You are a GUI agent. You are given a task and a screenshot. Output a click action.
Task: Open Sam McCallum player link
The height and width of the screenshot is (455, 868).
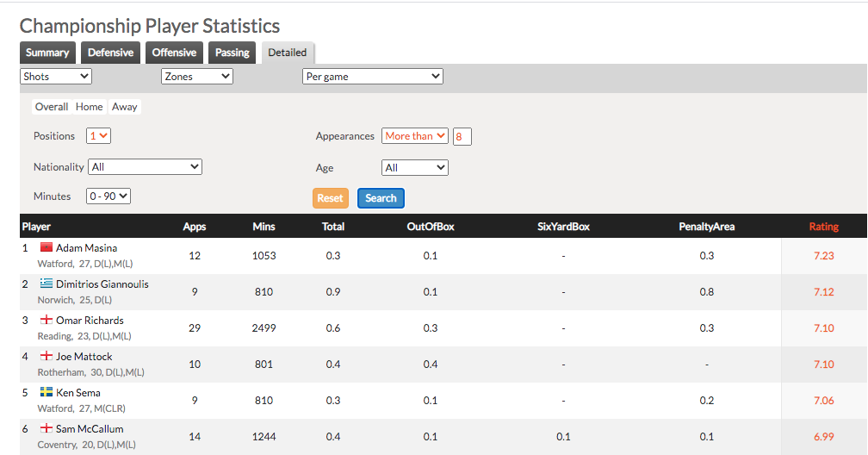point(90,429)
